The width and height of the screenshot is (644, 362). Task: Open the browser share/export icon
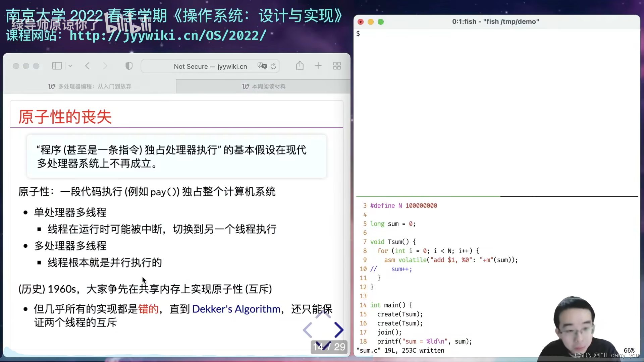pyautogui.click(x=300, y=66)
